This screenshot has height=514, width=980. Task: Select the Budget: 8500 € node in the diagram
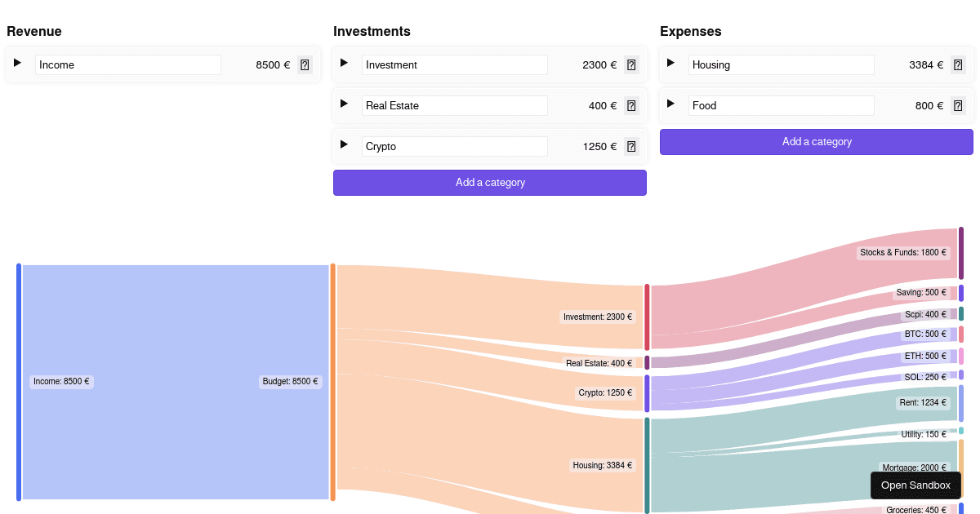(x=290, y=381)
